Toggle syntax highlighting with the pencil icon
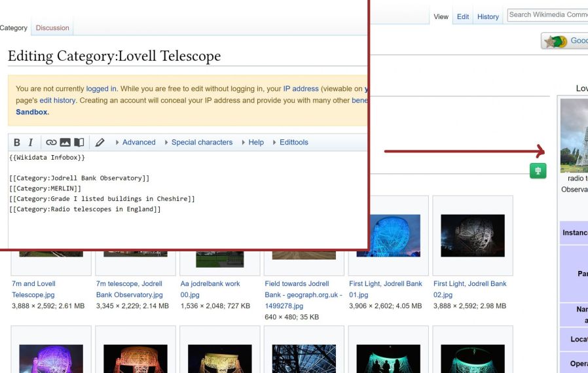 pyautogui.click(x=100, y=143)
